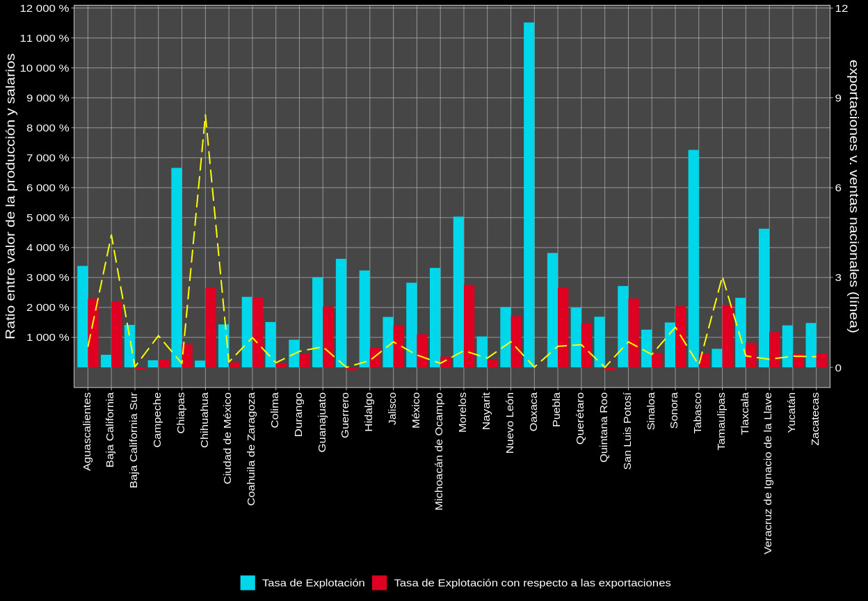868x601 pixels.
Task: Click the yellow line peak above Chihuahua
Action: [x=205, y=115]
